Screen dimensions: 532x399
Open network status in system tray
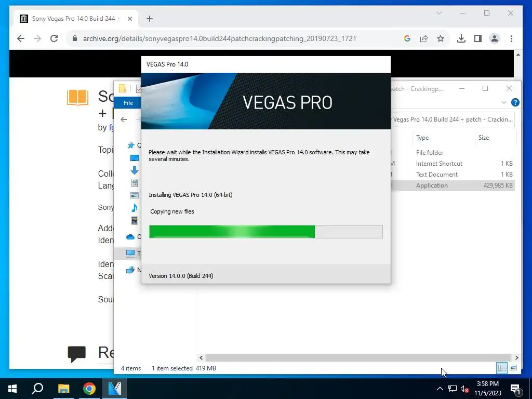(453, 389)
